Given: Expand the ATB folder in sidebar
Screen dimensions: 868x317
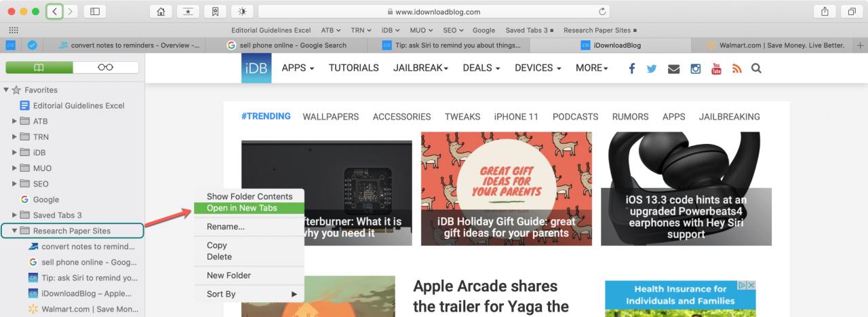Looking at the screenshot, I should tap(14, 121).
